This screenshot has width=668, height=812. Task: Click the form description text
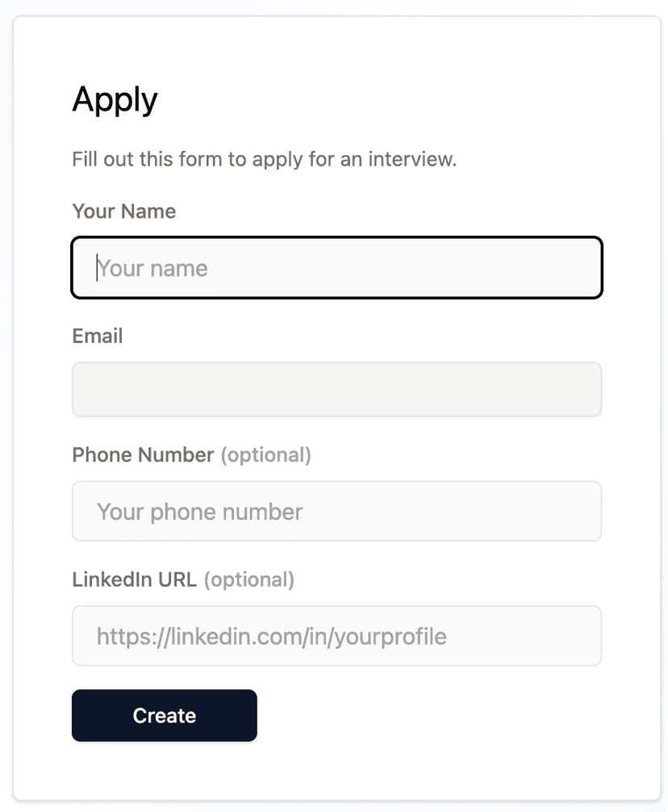[264, 159]
